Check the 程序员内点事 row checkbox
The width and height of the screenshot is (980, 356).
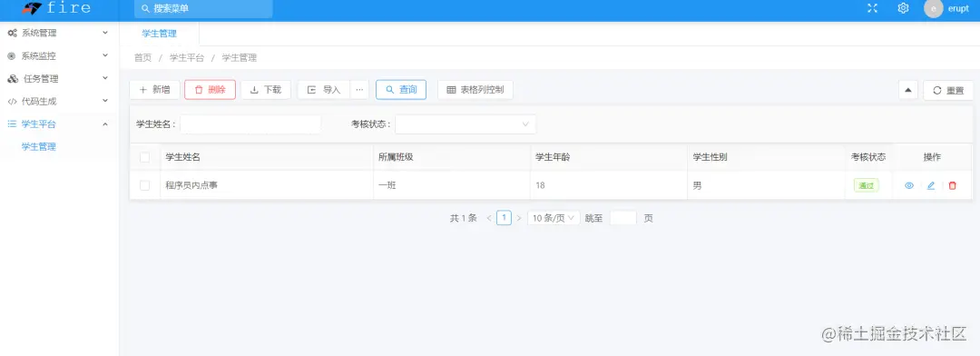pyautogui.click(x=145, y=185)
